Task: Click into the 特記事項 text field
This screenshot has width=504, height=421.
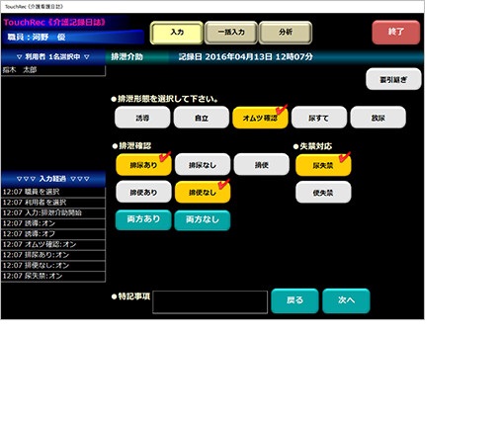Action: pos(210,302)
